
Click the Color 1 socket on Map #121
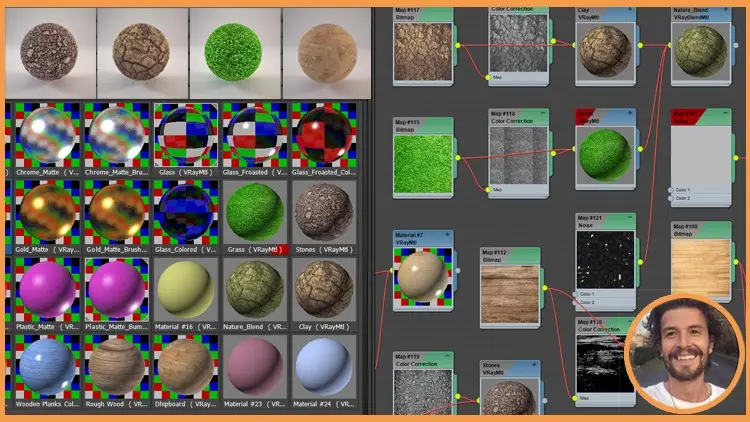point(575,294)
